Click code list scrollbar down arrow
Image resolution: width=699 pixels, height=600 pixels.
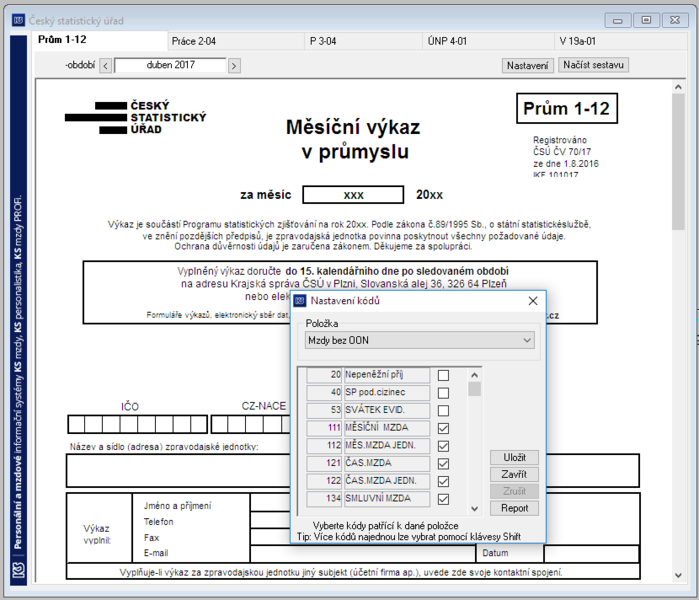[x=474, y=509]
